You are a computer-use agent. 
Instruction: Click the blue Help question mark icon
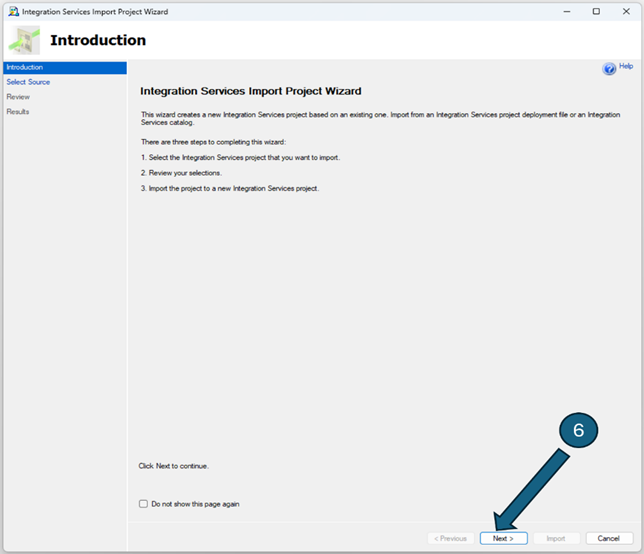point(609,69)
